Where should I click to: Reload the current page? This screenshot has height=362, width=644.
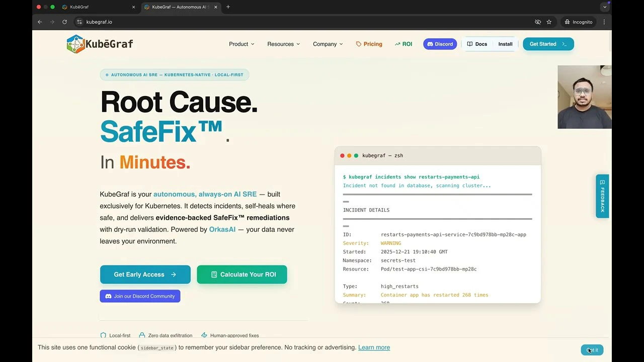click(x=64, y=22)
